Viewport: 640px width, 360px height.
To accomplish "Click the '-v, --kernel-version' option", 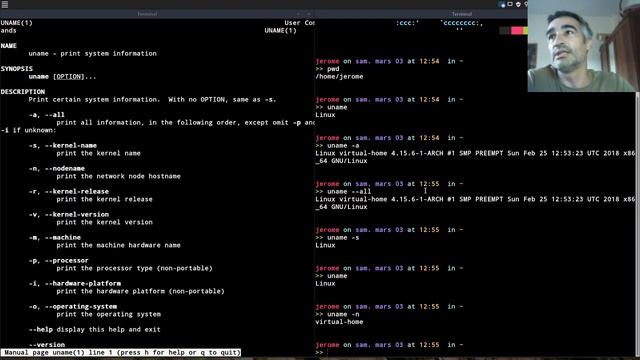I will point(69,214).
